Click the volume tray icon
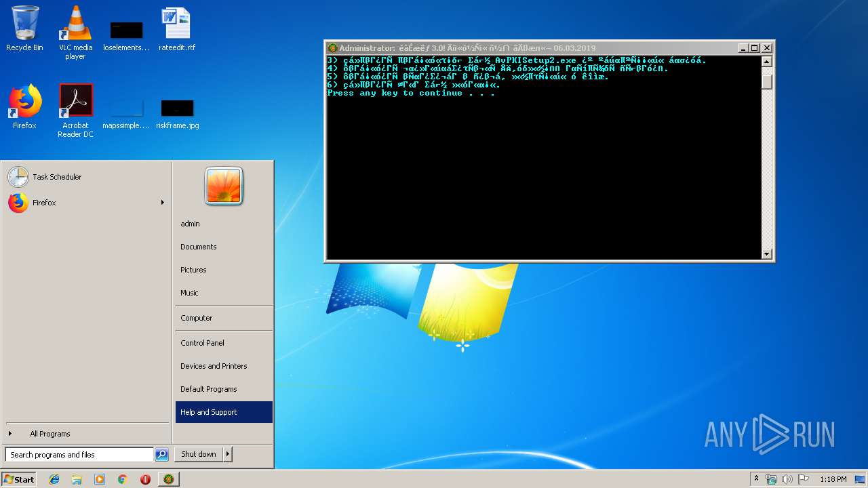The width and height of the screenshot is (868, 488). 787,479
